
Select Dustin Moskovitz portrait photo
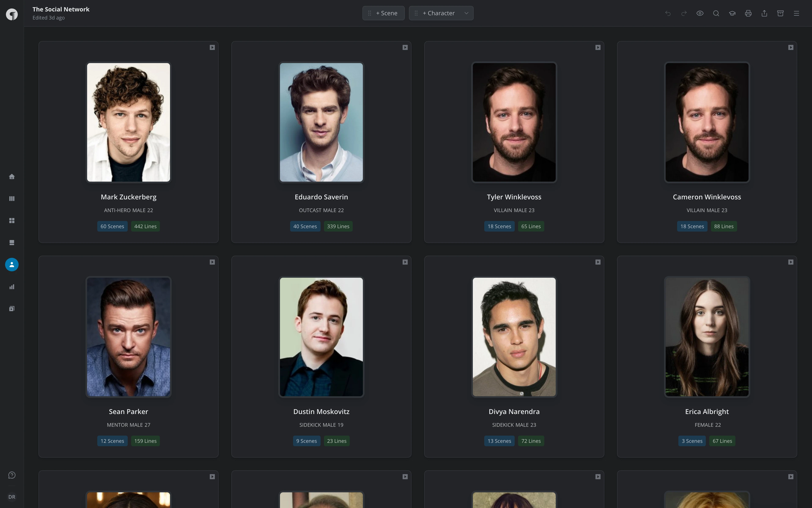[321, 337]
